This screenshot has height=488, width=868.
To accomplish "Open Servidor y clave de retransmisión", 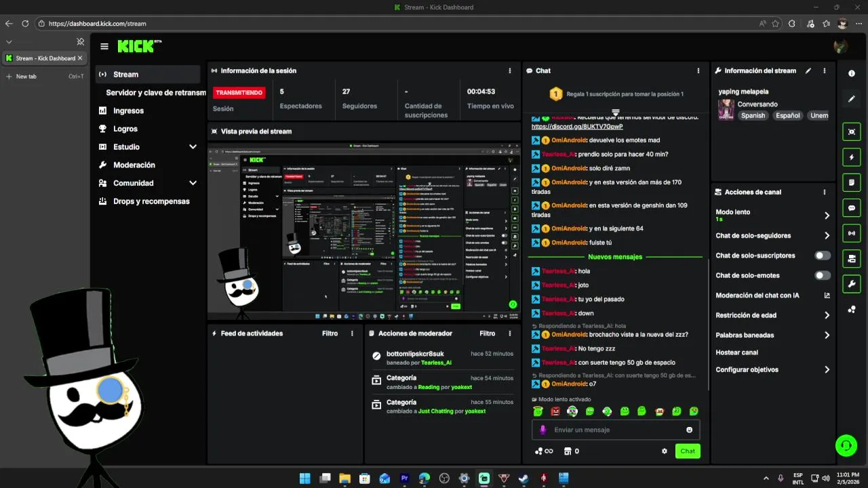I will (x=155, y=93).
